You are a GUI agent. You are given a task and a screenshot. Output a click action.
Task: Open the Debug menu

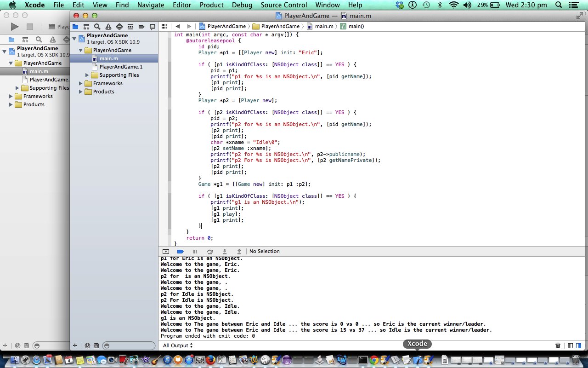click(x=242, y=5)
